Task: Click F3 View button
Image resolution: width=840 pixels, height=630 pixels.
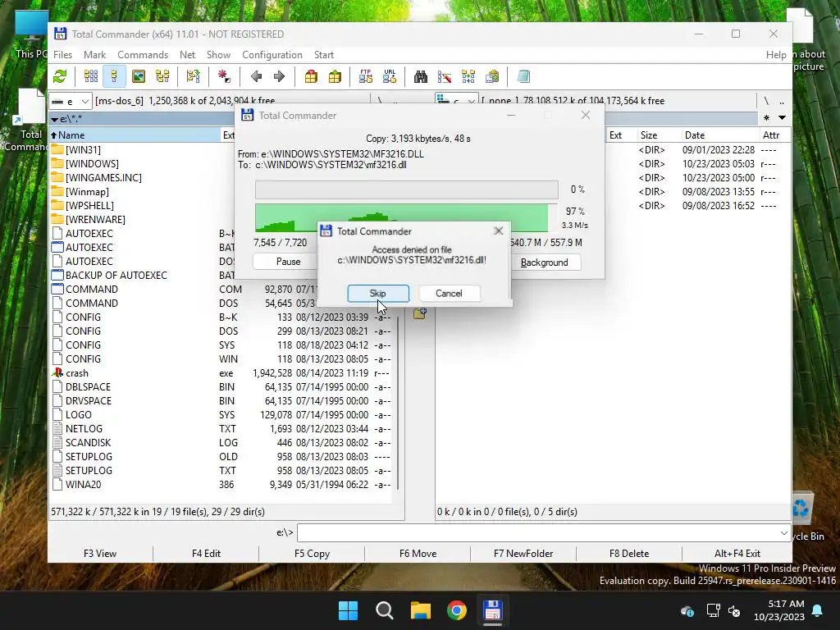Action: (100, 554)
